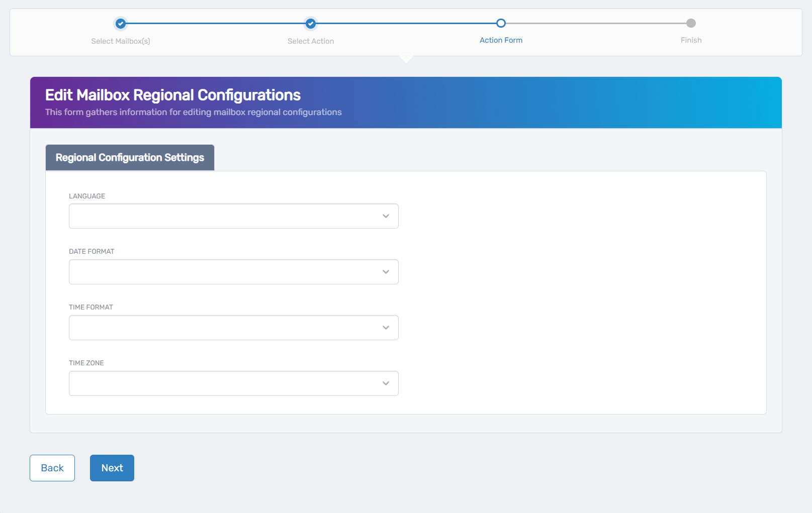Screen dimensions: 812x513
Task: Click the Time Format dropdown chevron arrow
Action: pos(386,327)
